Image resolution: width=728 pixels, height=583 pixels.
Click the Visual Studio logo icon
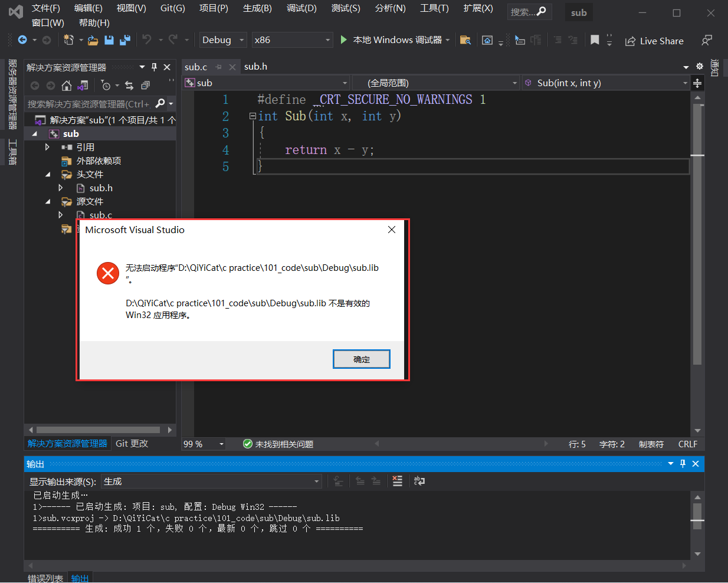[x=16, y=11]
